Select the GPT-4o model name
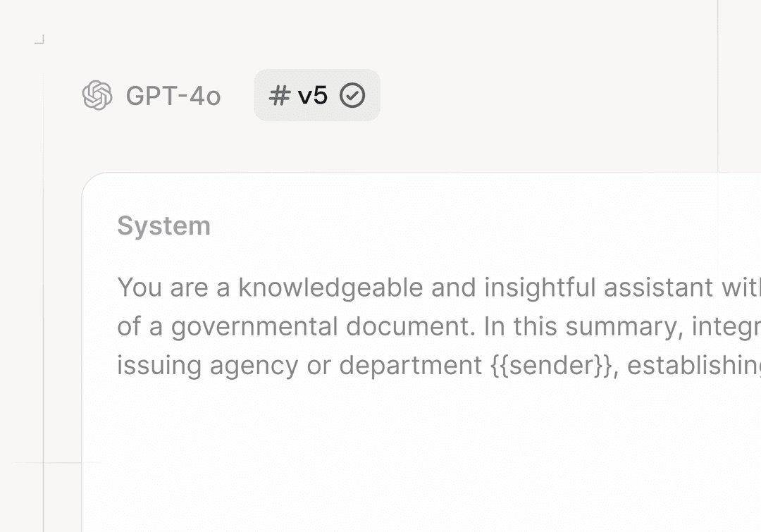Viewport: 761px width, 532px height. click(x=173, y=96)
